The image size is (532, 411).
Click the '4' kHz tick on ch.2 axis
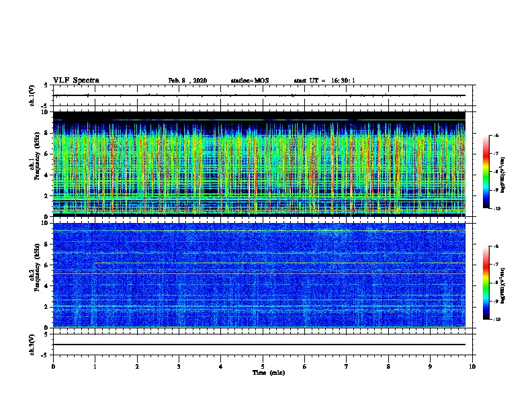click(x=47, y=286)
